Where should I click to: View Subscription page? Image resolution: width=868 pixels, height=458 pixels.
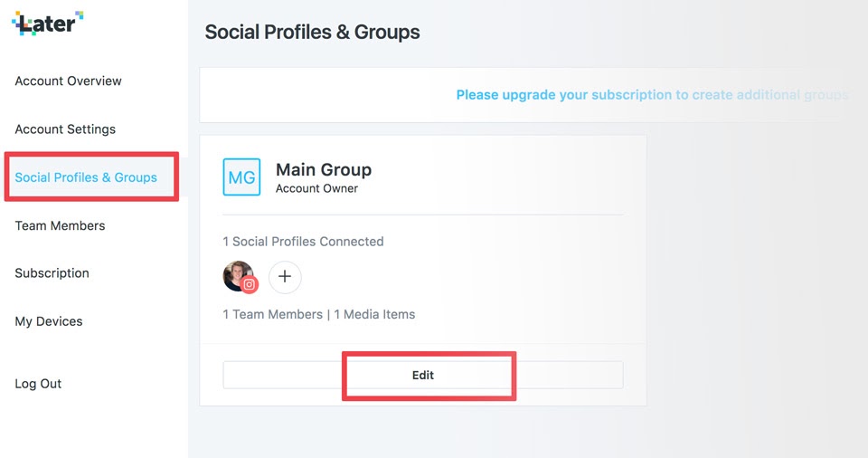[52, 273]
